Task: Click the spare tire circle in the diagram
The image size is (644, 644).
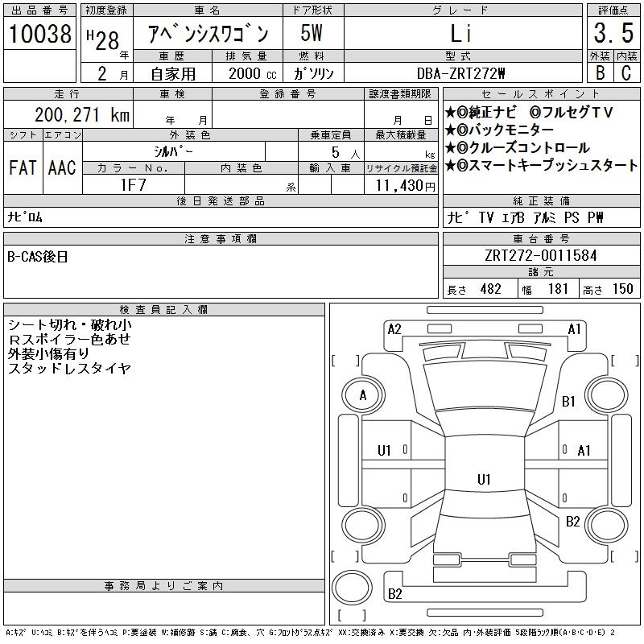Action: [x=353, y=585]
